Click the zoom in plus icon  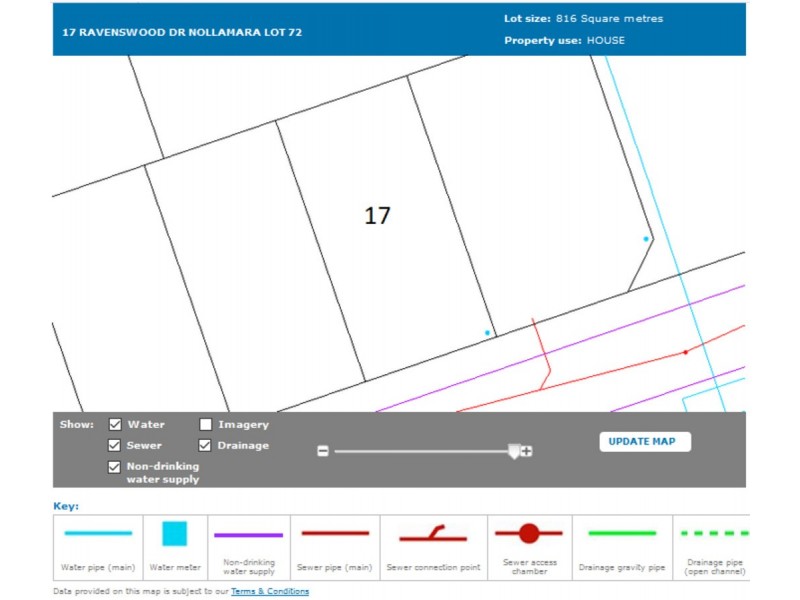pos(527,451)
